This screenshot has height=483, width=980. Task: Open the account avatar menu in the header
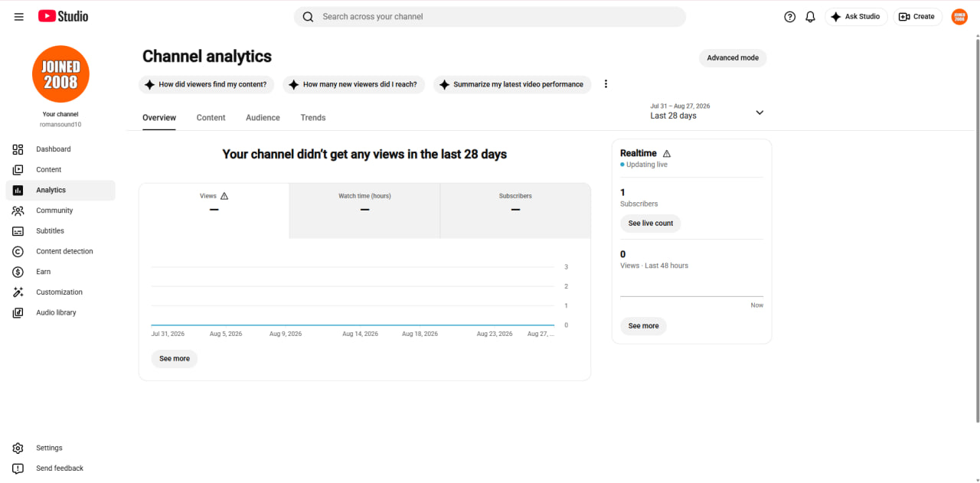[959, 17]
